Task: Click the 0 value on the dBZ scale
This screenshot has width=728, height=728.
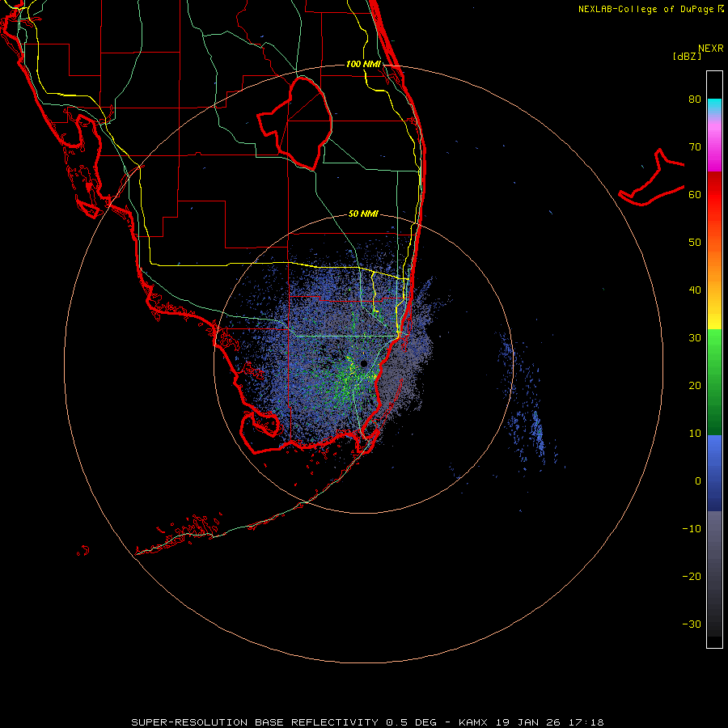Action: click(x=698, y=481)
